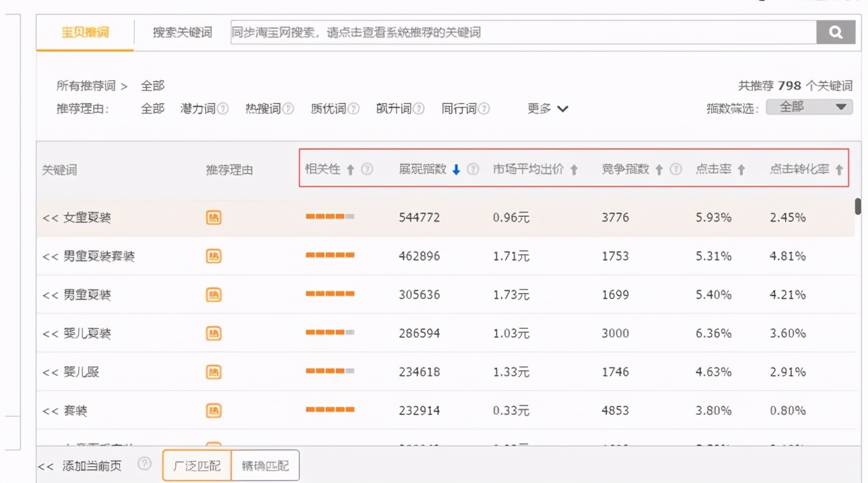Screen dimensions: 868x483
Task: Open the 指数筛选 dropdown
Action: click(809, 107)
